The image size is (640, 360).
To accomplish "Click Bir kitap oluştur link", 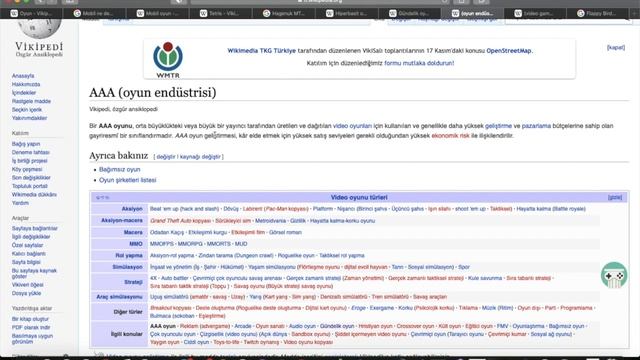I will pyautogui.click(x=30, y=319).
